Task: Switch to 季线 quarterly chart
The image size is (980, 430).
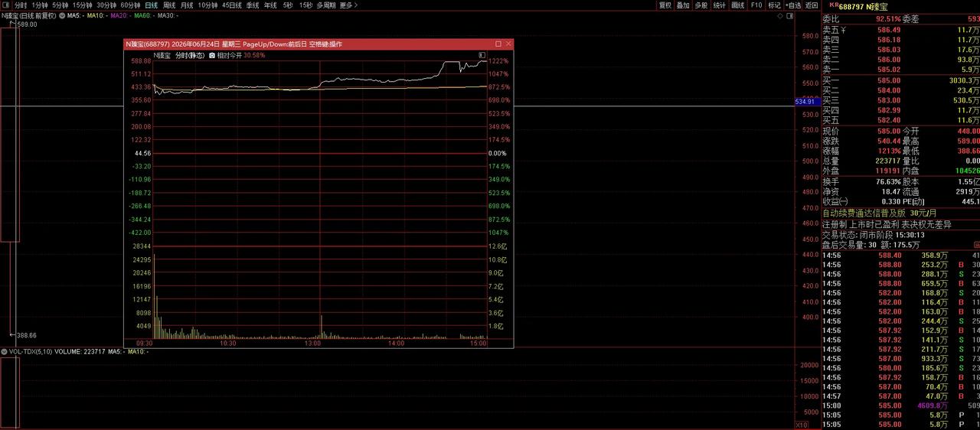Action: [253, 5]
